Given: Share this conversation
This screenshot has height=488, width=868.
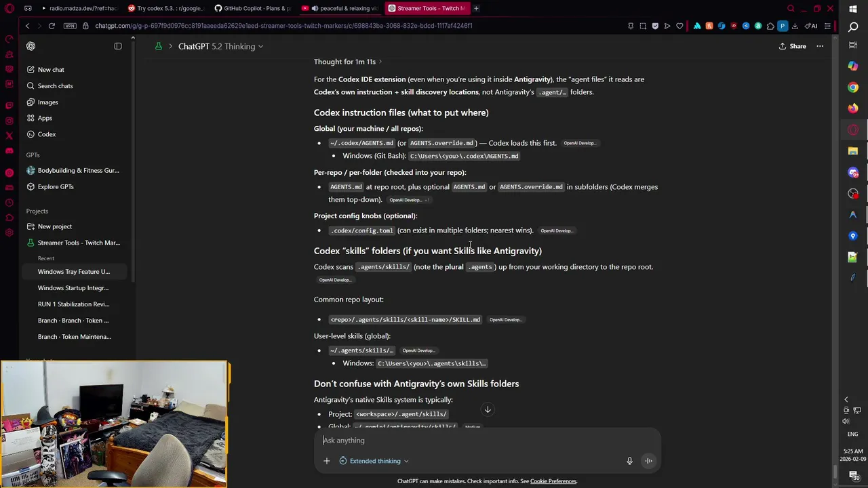Looking at the screenshot, I should 793,46.
